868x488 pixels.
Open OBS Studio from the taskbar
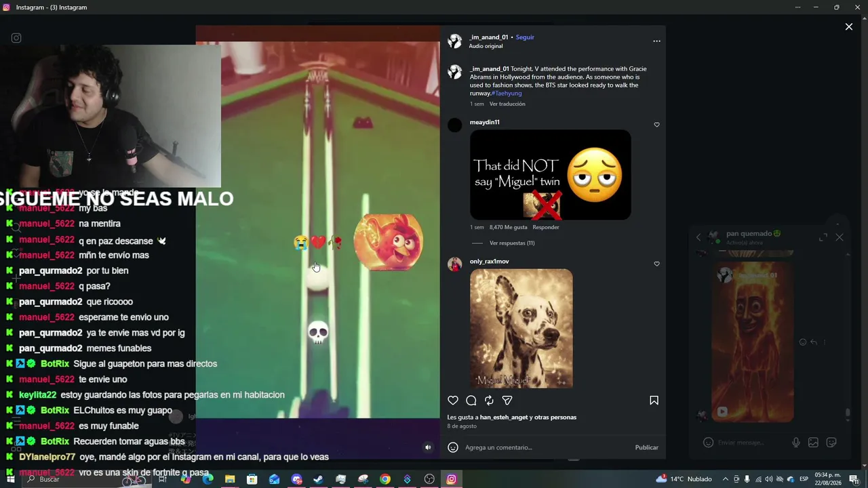tap(429, 479)
